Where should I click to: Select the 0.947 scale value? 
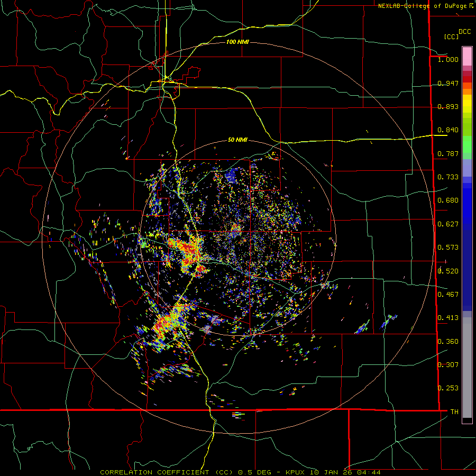[x=448, y=83]
